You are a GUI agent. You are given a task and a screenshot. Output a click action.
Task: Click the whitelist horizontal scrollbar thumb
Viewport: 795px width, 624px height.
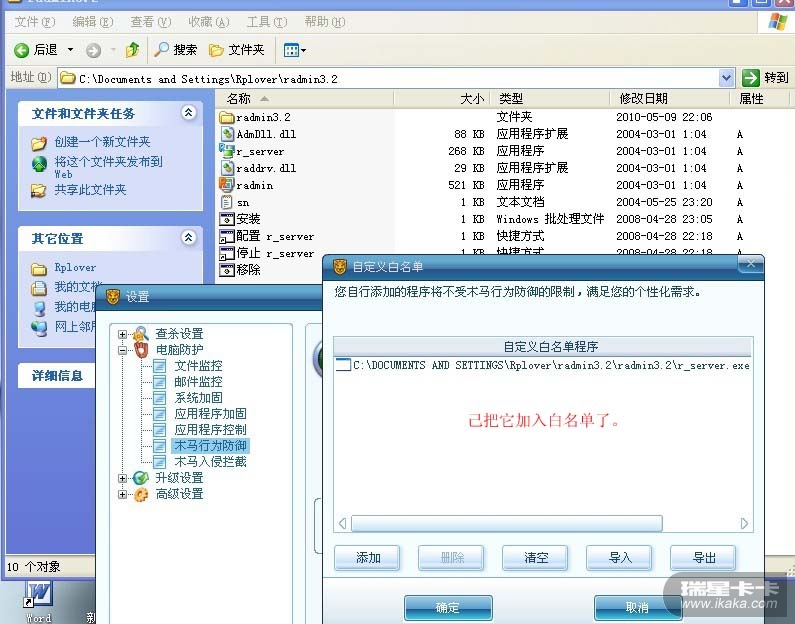(x=507, y=523)
